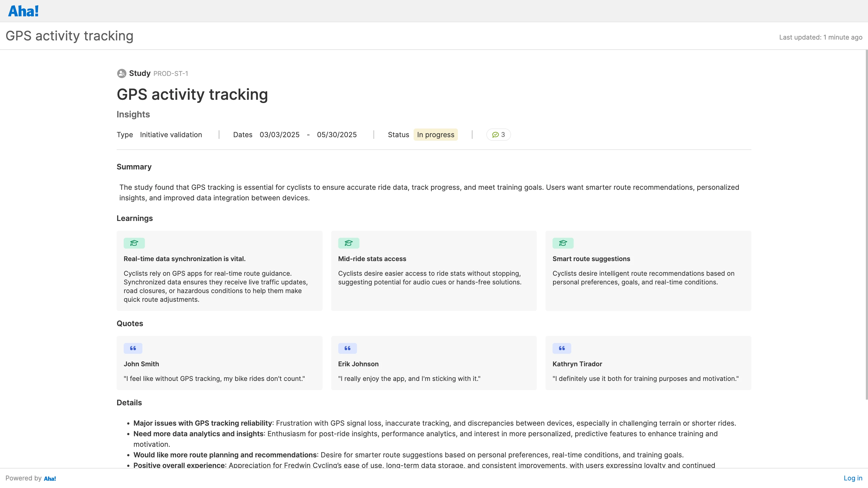
Task: Click the Aha! icon beside Powered by
Action: click(50, 478)
